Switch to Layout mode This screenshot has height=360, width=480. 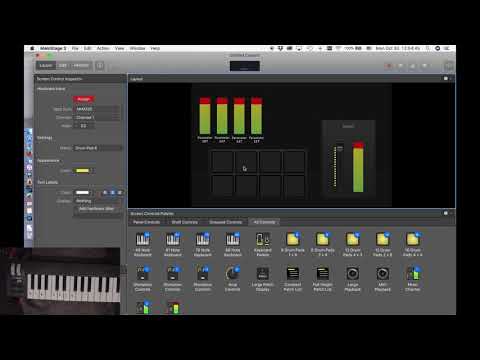(x=46, y=66)
